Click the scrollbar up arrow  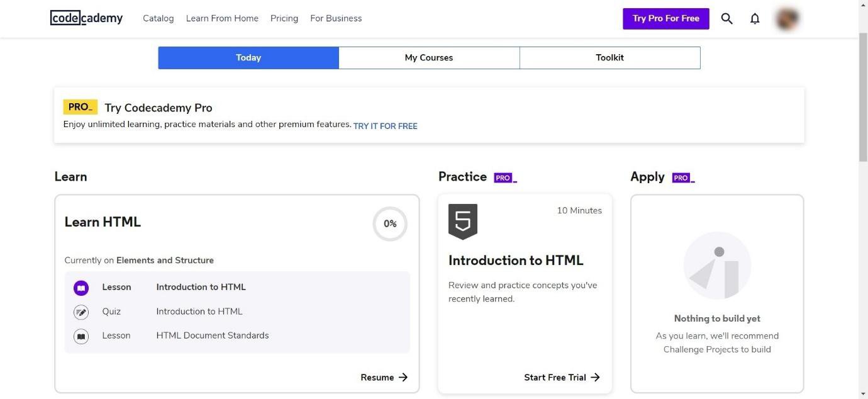863,4
